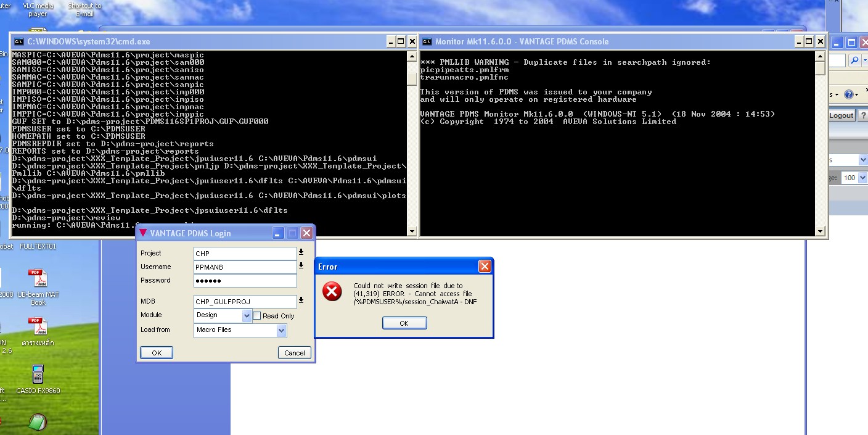Screen dimensions: 868x435
Task: Click the cmd.exe title bar icon
Action: click(18, 41)
